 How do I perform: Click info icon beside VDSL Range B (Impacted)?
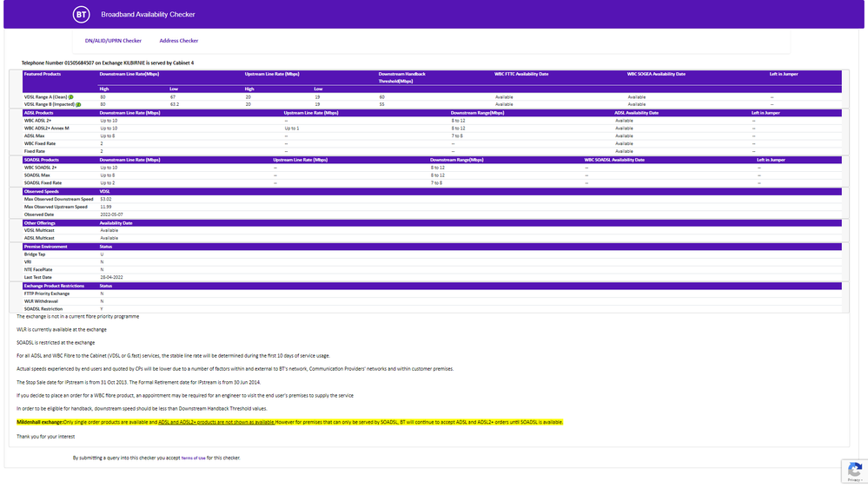(x=78, y=104)
